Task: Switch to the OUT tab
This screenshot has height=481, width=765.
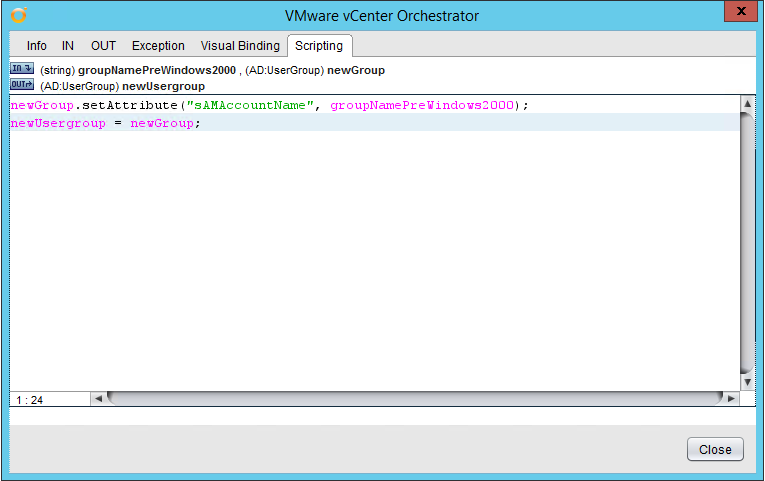Action: tap(103, 46)
